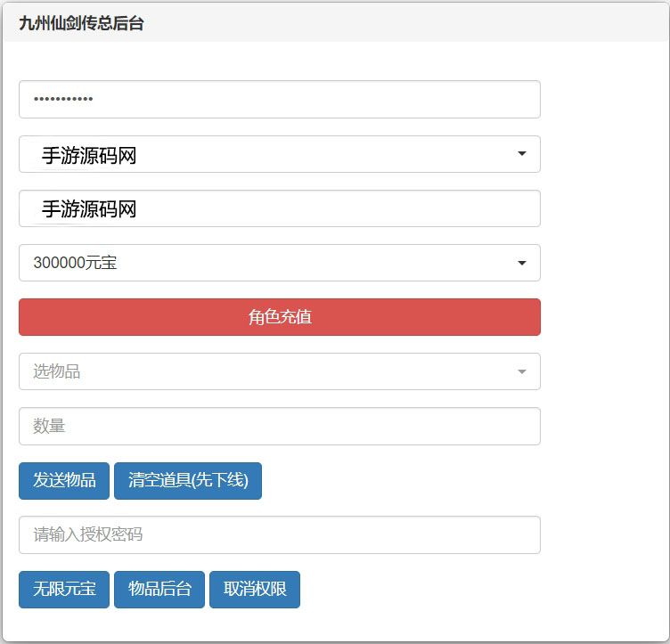Viewport: 670px width, 644px height.
Task: Click the 发送物品 button
Action: (64, 481)
